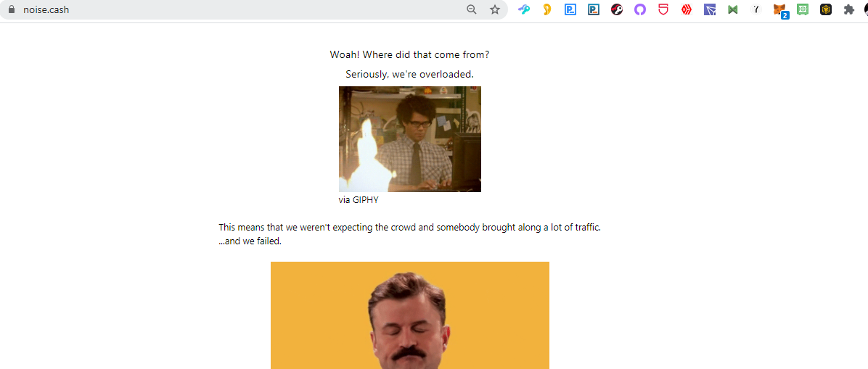Image resolution: width=868 pixels, height=369 pixels.
Task: Open the green M-shaped extension icon
Action: 733,9
